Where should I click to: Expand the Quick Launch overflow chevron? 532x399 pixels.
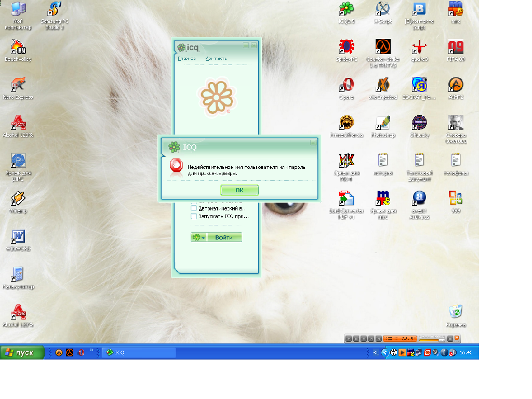coord(91,350)
